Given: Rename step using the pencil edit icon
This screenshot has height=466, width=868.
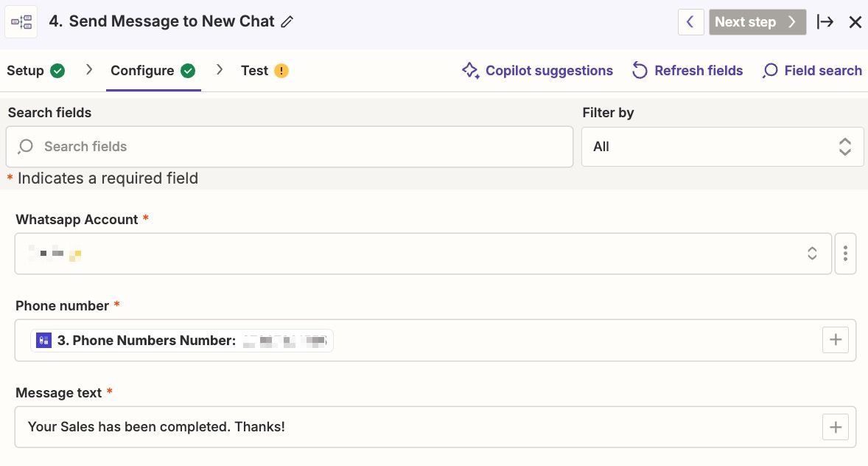Looking at the screenshot, I should [287, 21].
